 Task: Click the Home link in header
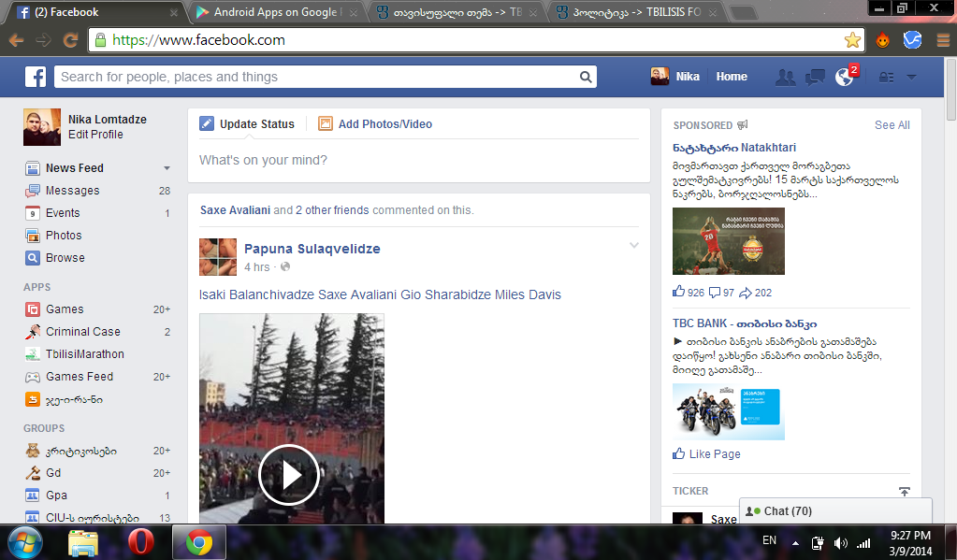732,77
